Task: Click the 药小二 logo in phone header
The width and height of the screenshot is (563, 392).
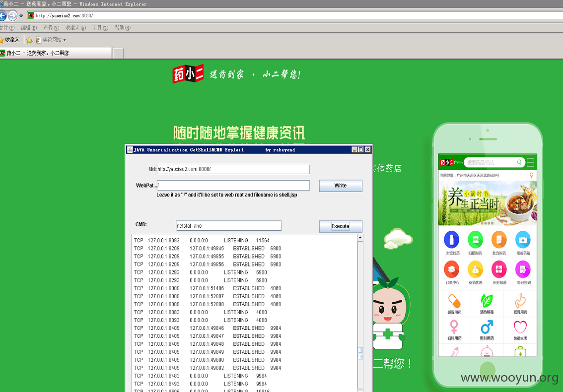Action: (446, 163)
